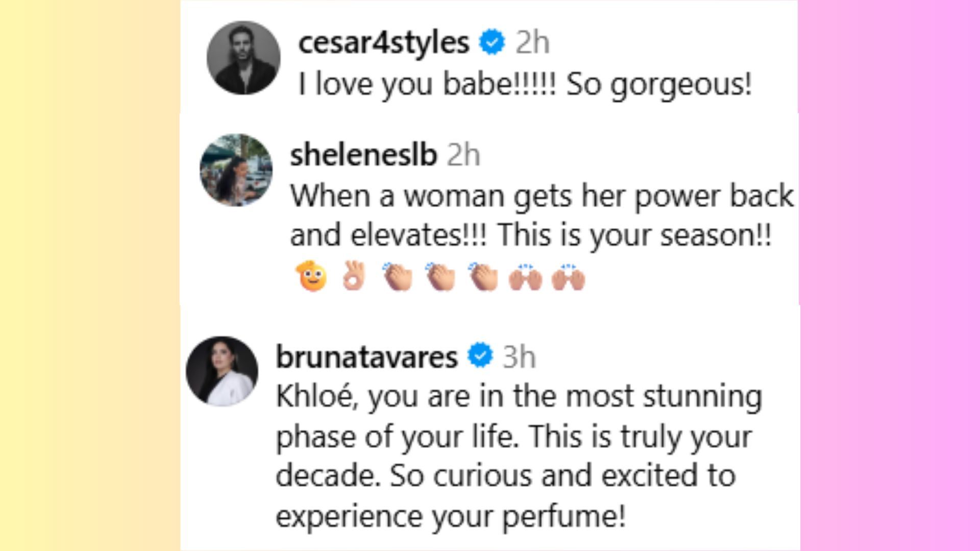This screenshot has width=980, height=551.
Task: Click the smiling face emoji in sheleneslb comment
Action: coord(311,277)
